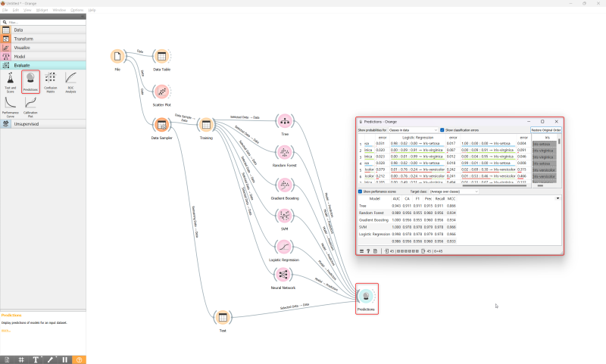Click the File node on the canvas

point(117,57)
